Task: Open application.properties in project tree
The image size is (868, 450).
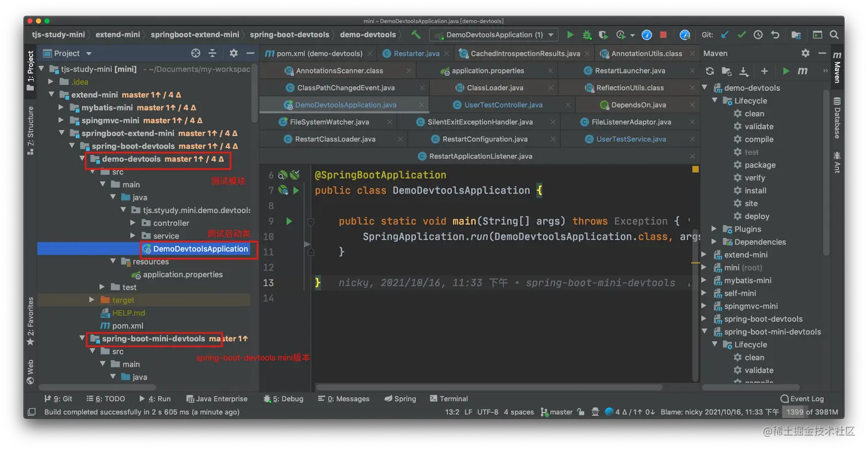Action: [x=183, y=275]
